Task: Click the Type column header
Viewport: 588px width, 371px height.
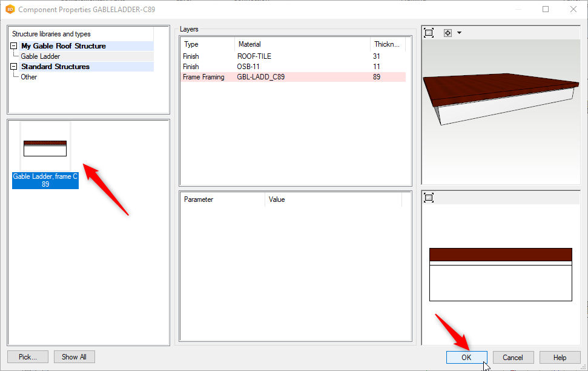Action: pyautogui.click(x=208, y=44)
